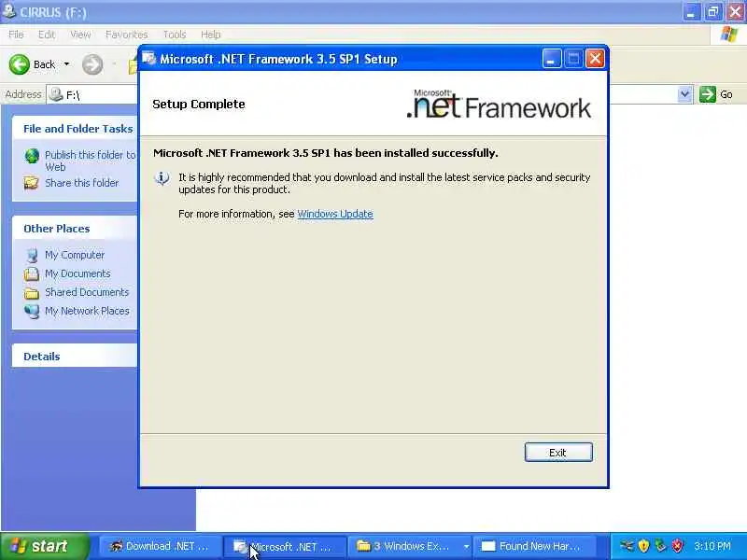747x560 pixels.
Task: Open the Windows Update link
Action: (335, 214)
